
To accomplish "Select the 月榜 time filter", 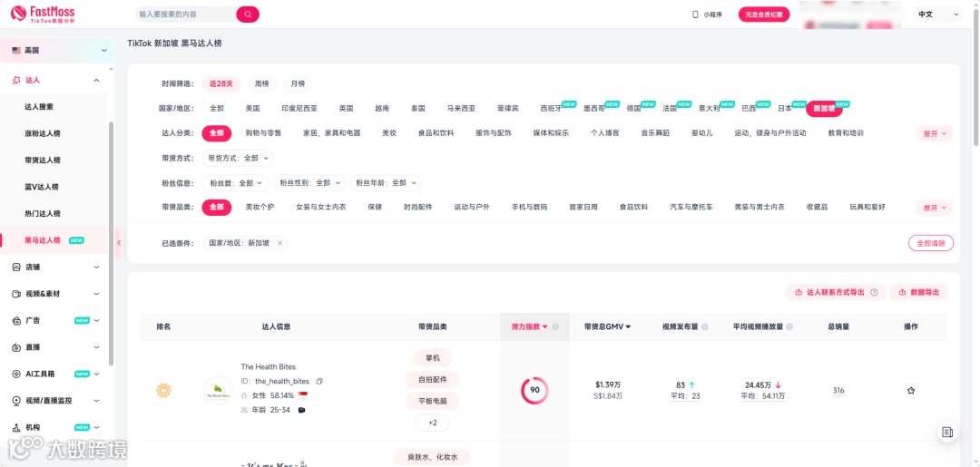I will [298, 83].
